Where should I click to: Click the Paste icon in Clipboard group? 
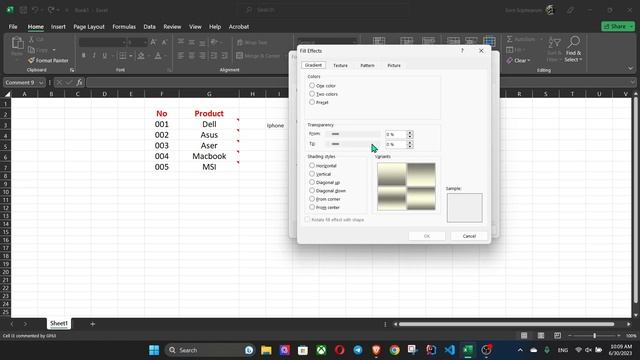17,43
